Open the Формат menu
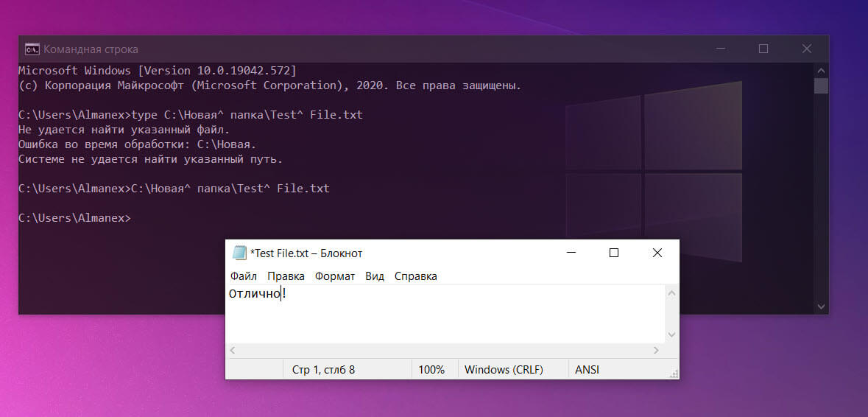 pos(335,276)
